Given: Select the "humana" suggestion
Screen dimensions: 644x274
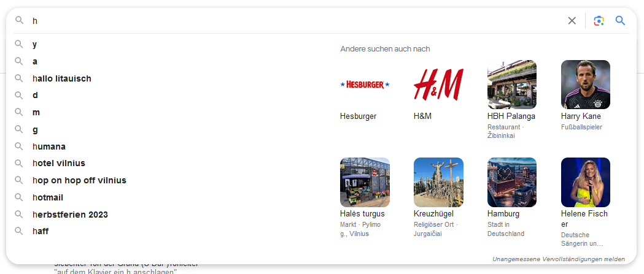Looking at the screenshot, I should click(x=49, y=147).
